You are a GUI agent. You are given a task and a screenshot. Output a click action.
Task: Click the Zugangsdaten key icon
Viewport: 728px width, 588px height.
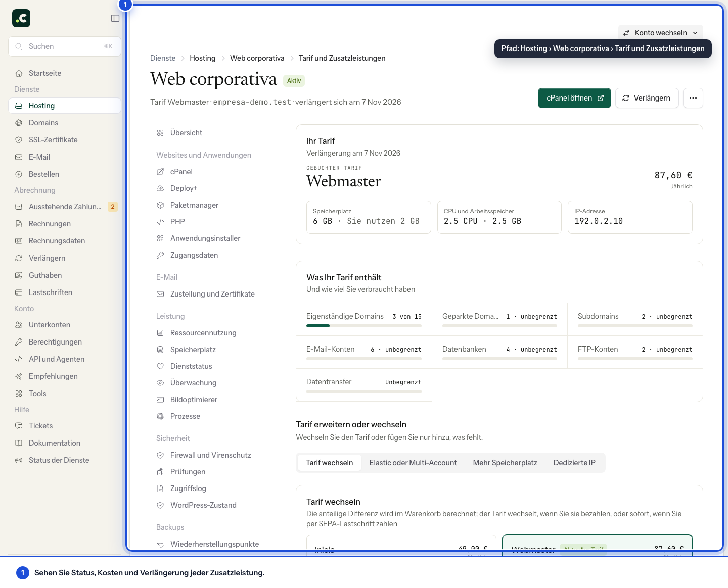coord(160,255)
